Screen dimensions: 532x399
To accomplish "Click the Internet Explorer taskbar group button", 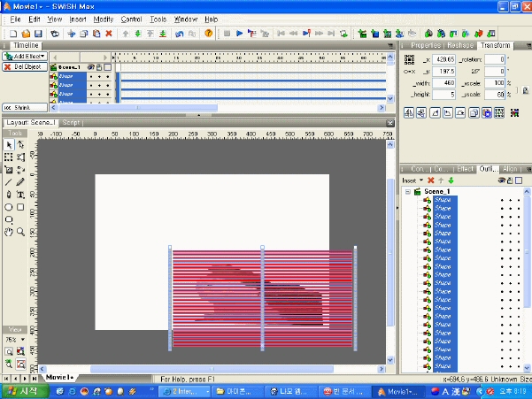I will coord(185,392).
